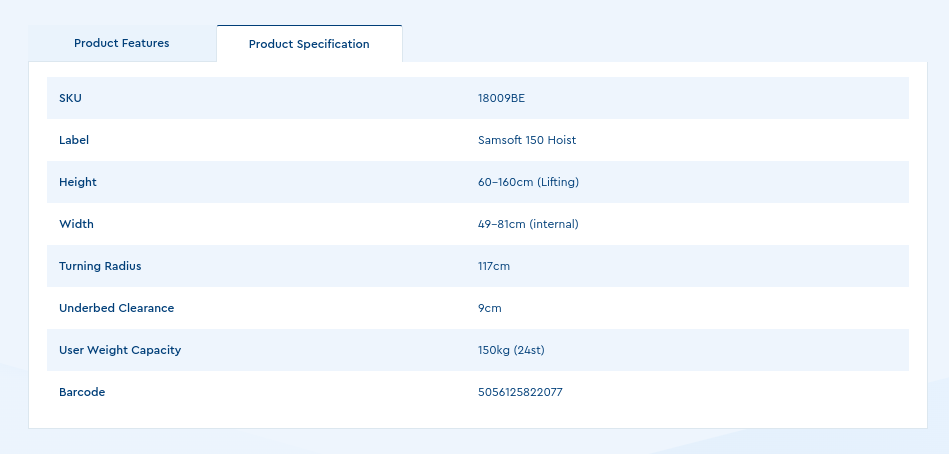Select the barcode number 5056125822077

(x=520, y=392)
